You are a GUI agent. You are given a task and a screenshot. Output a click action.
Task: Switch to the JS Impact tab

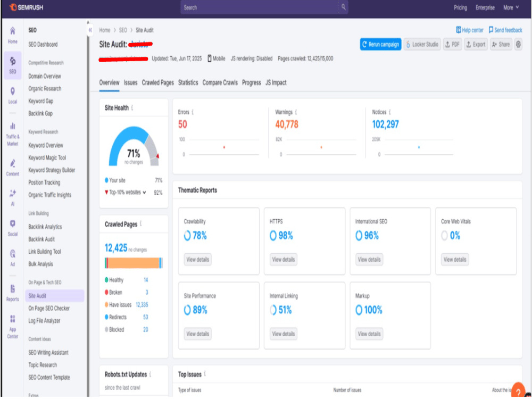[276, 82]
